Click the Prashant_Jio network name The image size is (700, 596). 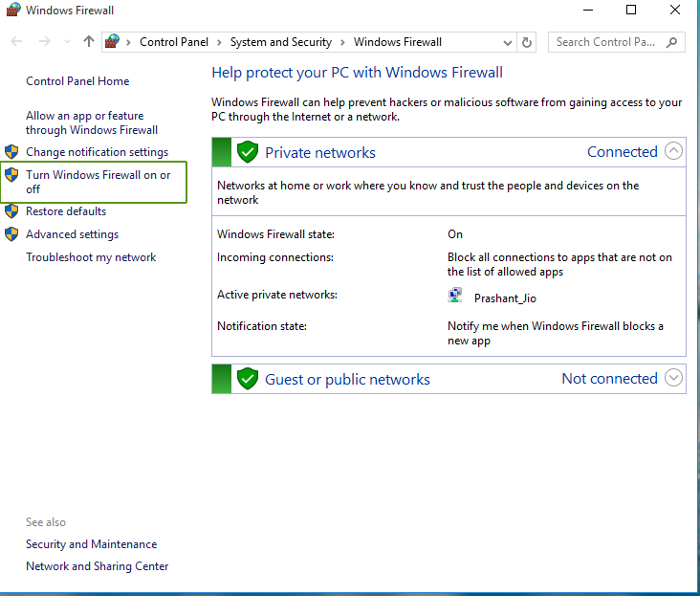(505, 298)
